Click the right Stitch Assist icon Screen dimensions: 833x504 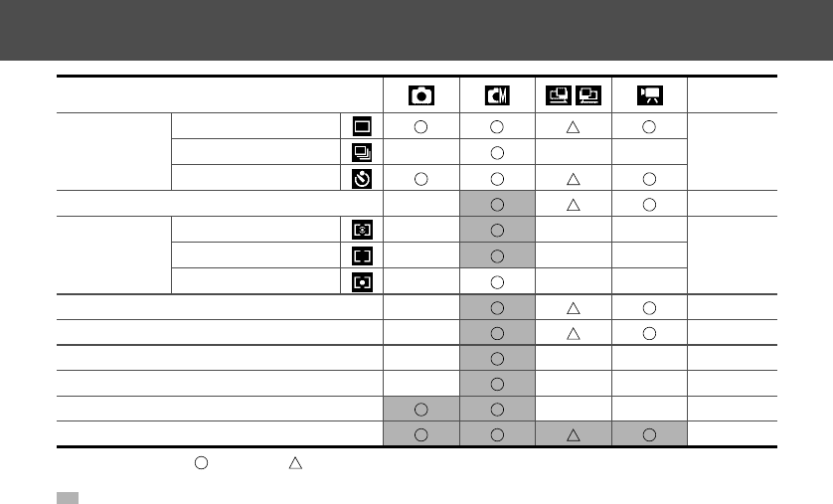coord(587,95)
